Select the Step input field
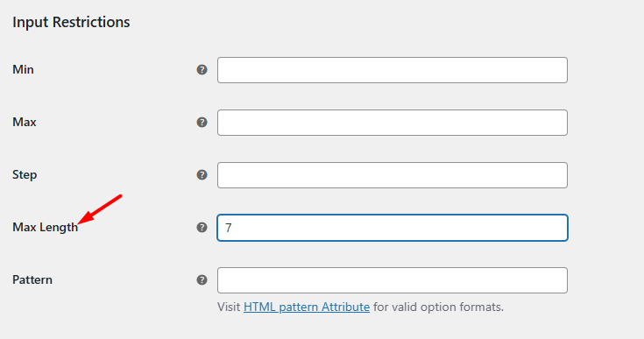The height and width of the screenshot is (339, 644). coord(393,175)
